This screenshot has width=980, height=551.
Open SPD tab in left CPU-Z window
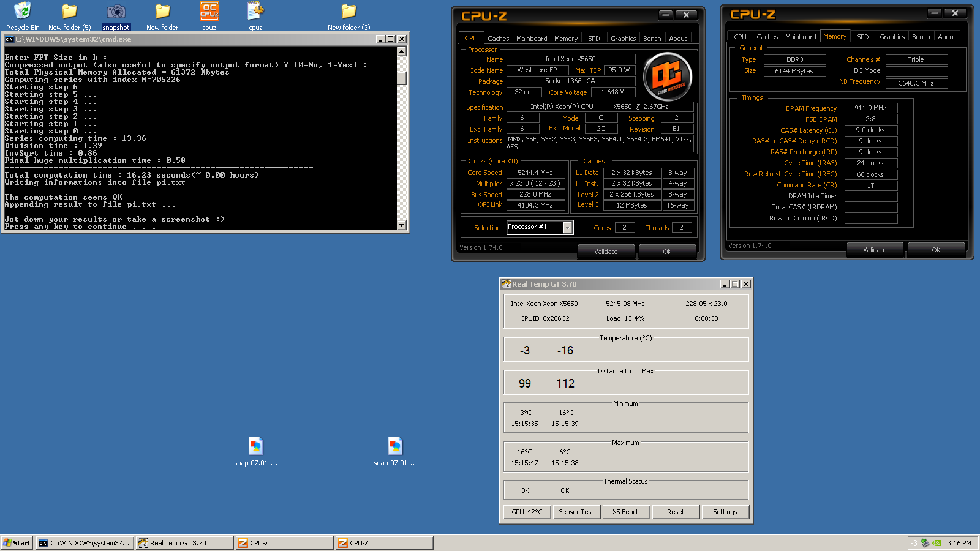coord(594,39)
